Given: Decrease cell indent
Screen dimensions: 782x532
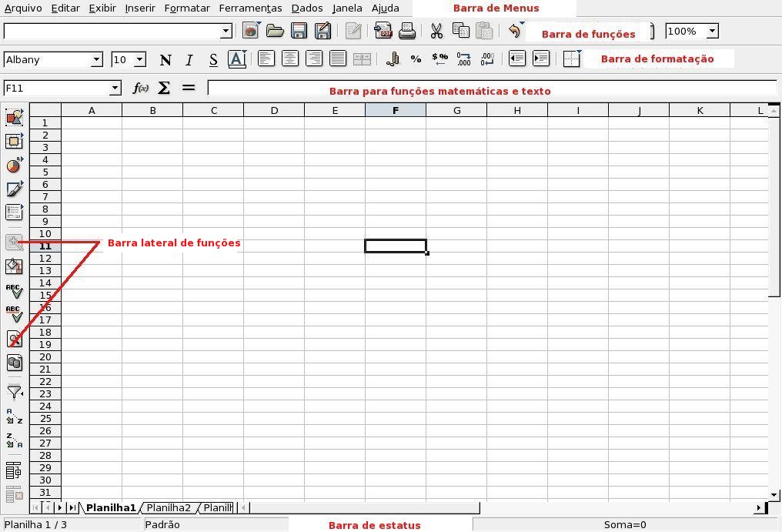Looking at the screenshot, I should (x=517, y=59).
